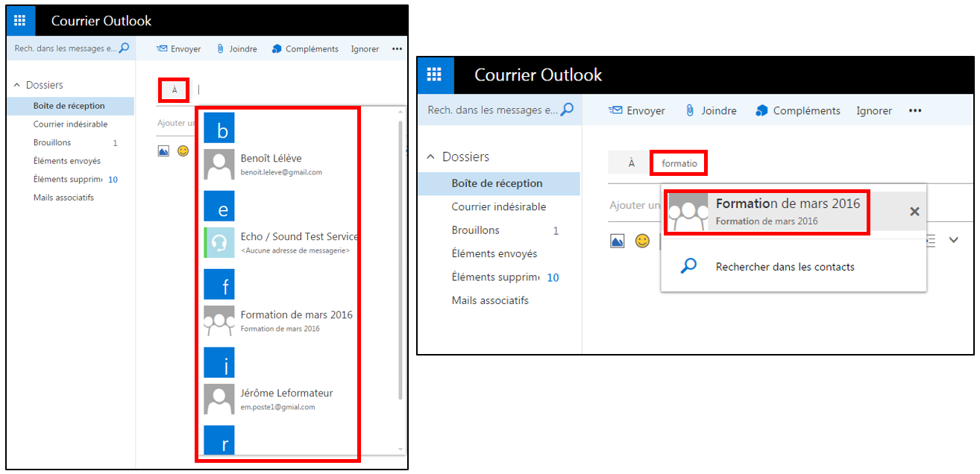Open more options ellipsis in right window
Screen dimensions: 980x474
click(915, 110)
